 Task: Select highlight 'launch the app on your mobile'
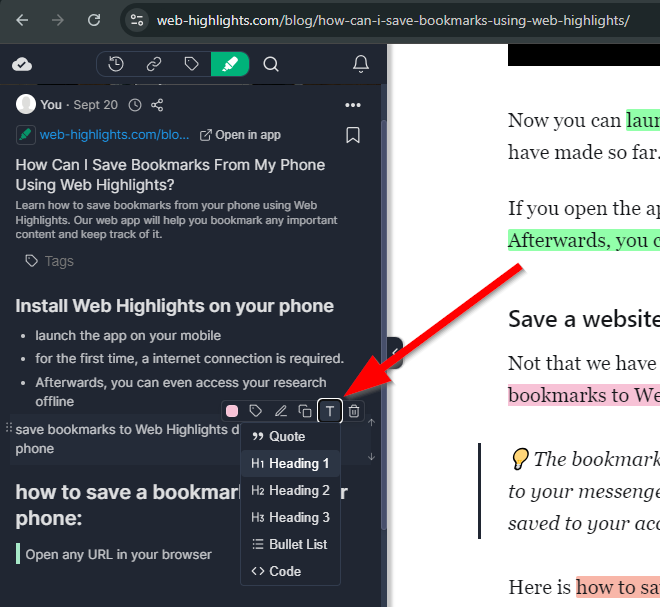[128, 335]
